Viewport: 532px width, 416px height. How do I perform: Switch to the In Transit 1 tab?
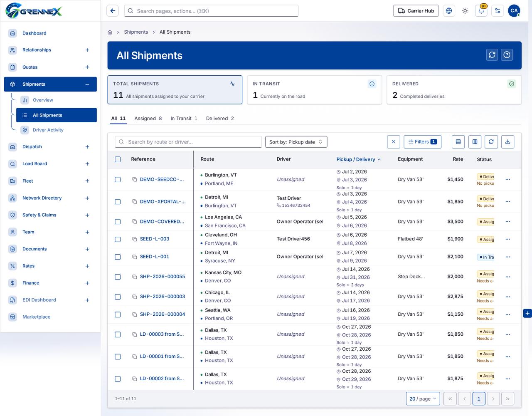pyautogui.click(x=184, y=119)
